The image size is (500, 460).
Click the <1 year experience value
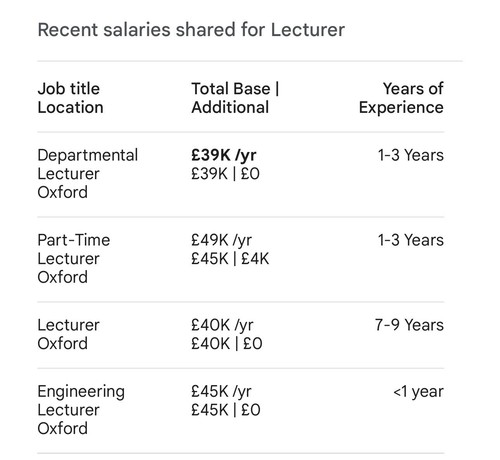[x=418, y=392]
